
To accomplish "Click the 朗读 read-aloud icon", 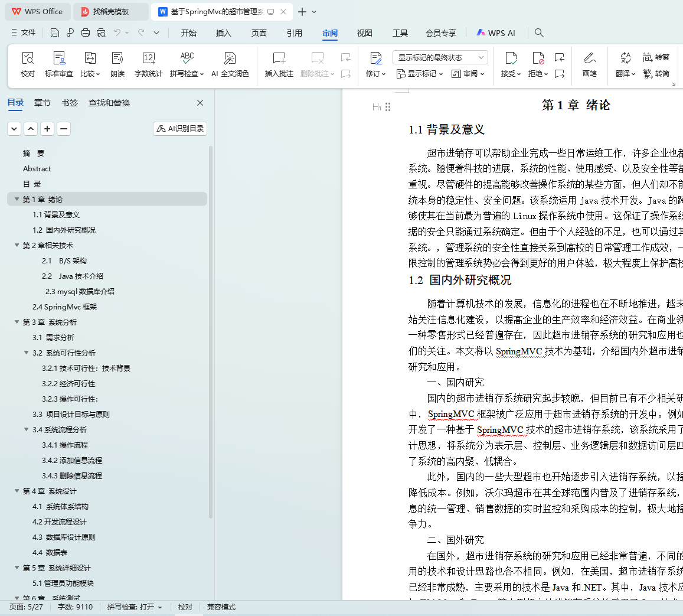I will (x=117, y=64).
